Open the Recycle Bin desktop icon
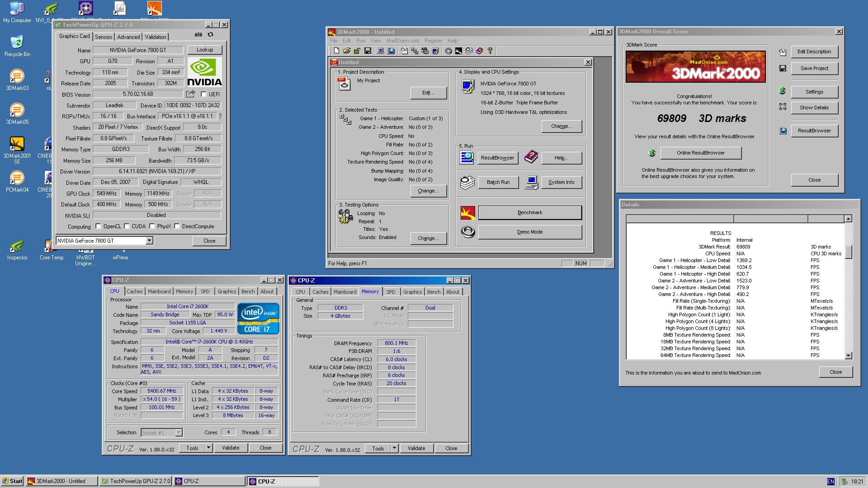The height and width of the screenshot is (488, 868). [17, 46]
